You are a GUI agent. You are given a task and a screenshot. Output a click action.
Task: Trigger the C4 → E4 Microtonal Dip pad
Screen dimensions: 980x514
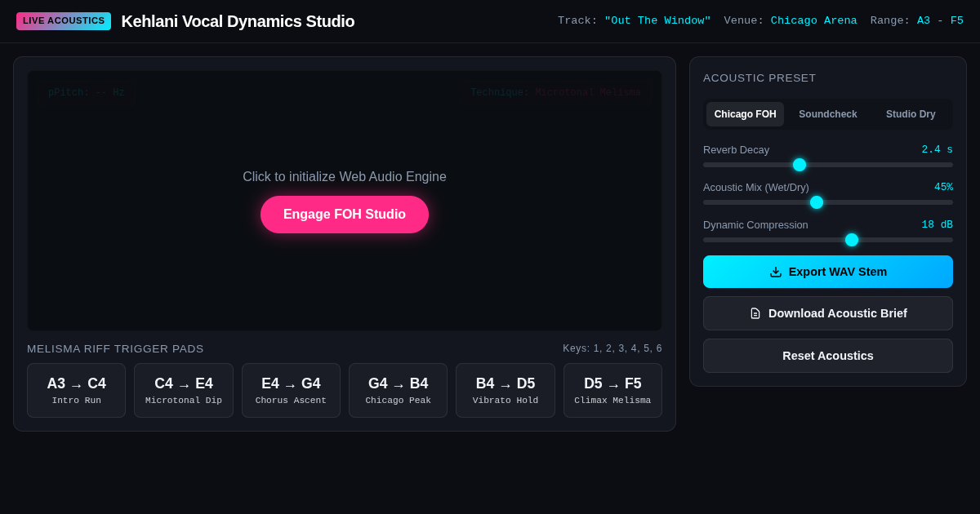(x=184, y=390)
